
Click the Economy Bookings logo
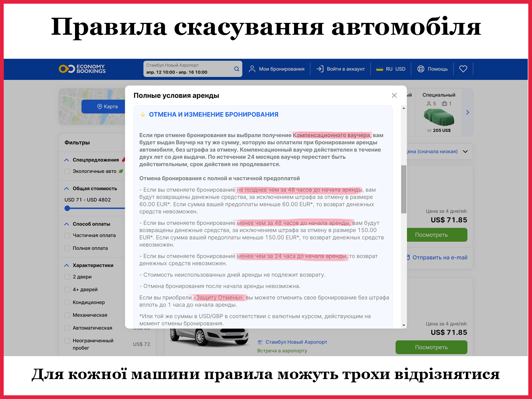tap(82, 69)
